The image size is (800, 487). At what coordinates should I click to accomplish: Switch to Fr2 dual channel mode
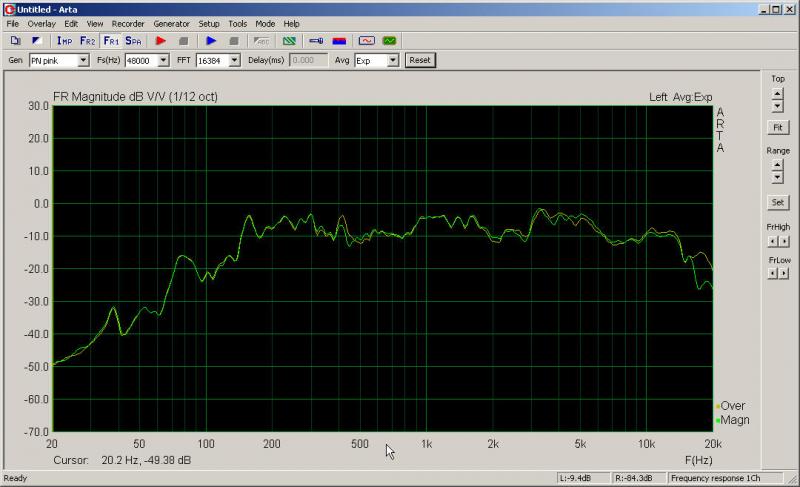(x=88, y=41)
